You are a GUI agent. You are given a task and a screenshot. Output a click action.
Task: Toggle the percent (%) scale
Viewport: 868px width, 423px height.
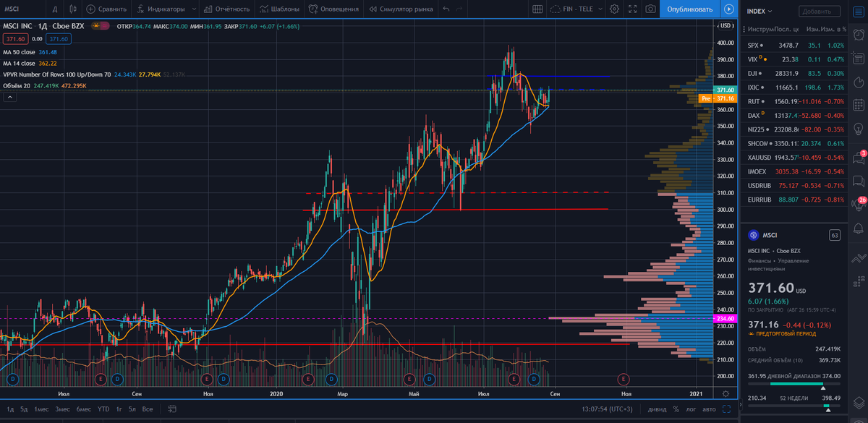click(676, 409)
